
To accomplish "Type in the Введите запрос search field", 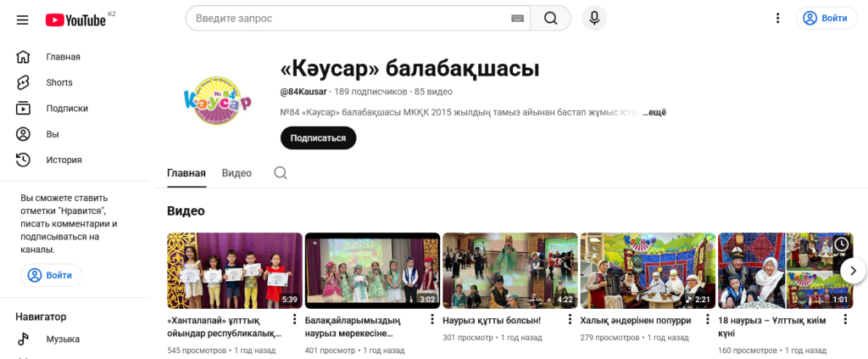I will [x=348, y=18].
